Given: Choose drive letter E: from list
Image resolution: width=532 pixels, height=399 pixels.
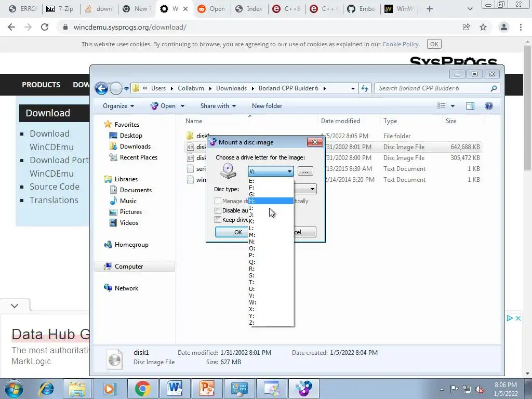Looking at the screenshot, I should 271,181.
